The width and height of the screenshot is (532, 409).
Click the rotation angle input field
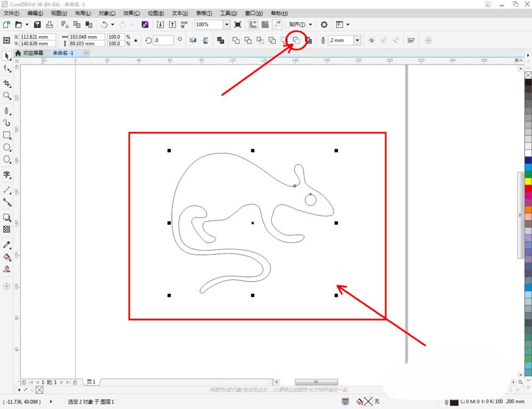point(163,40)
